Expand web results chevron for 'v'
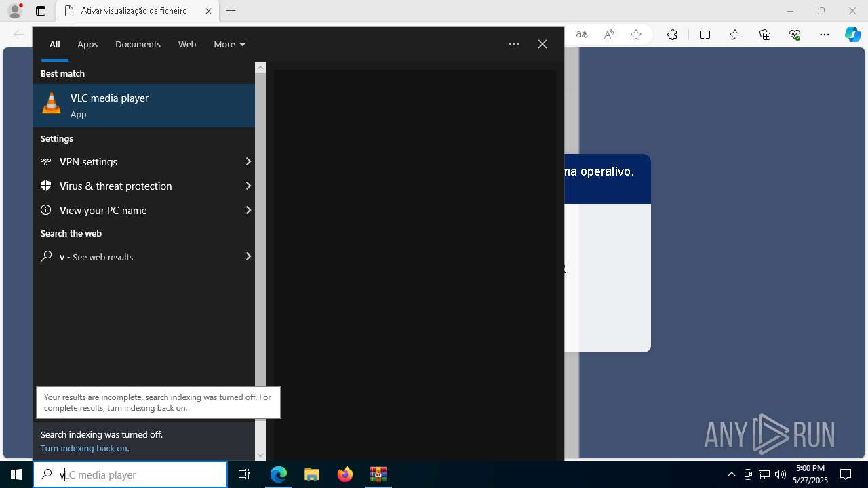 (248, 256)
